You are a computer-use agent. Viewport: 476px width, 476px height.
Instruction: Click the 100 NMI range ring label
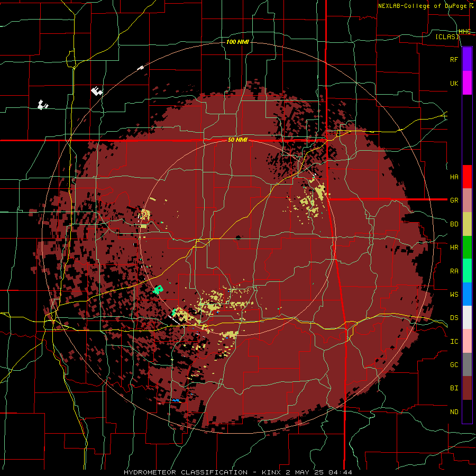(237, 42)
